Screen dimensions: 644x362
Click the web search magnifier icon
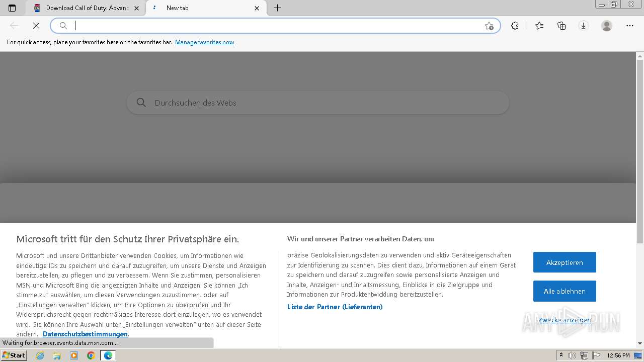(x=141, y=103)
